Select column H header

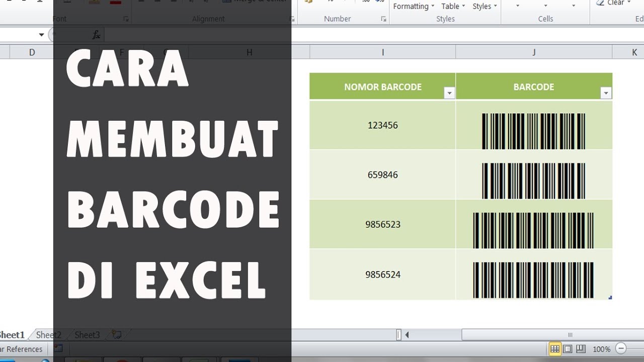249,52
